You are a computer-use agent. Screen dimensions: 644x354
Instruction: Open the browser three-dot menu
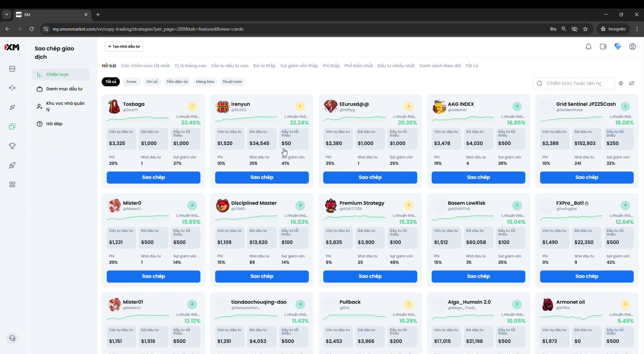pyautogui.click(x=636, y=29)
